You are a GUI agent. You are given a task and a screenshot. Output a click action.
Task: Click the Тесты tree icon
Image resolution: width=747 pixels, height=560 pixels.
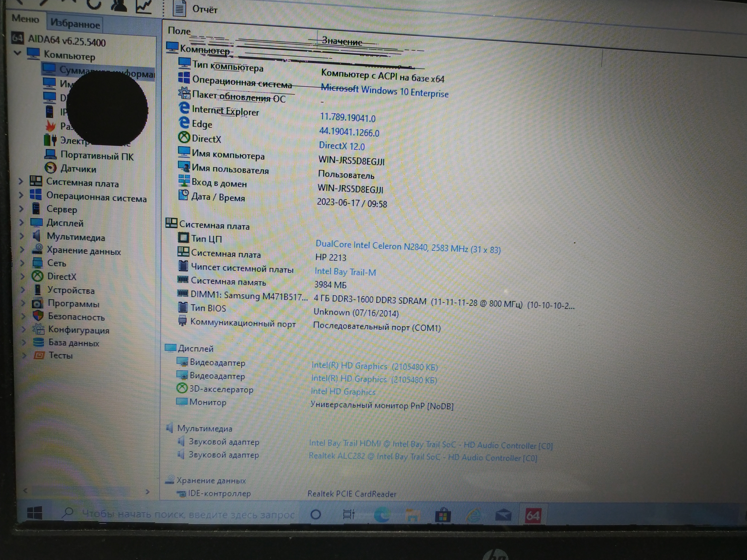click(39, 355)
